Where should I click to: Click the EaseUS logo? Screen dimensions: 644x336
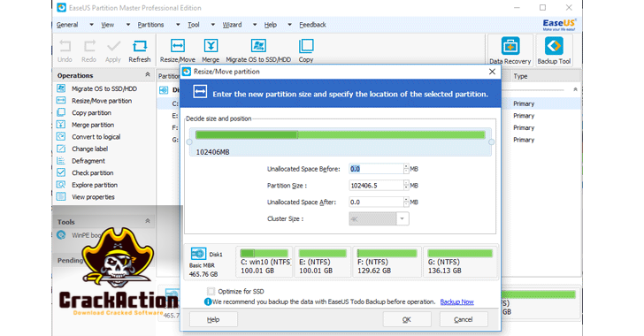click(559, 24)
